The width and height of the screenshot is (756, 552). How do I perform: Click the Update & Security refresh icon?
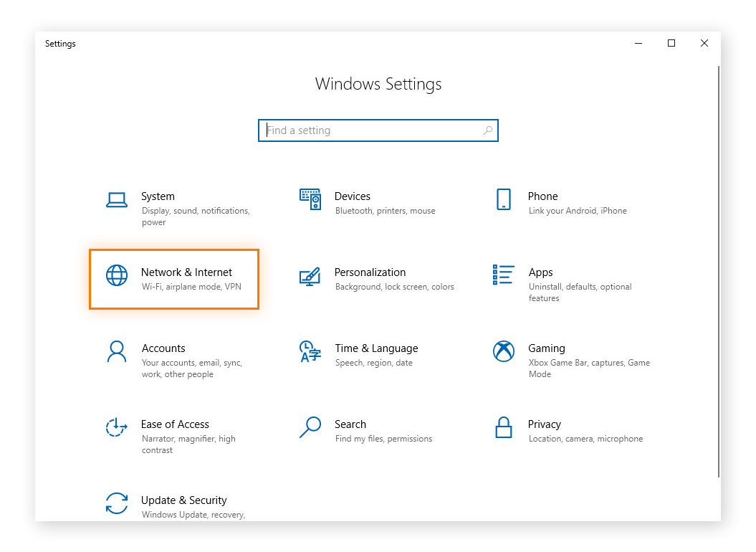(x=117, y=503)
